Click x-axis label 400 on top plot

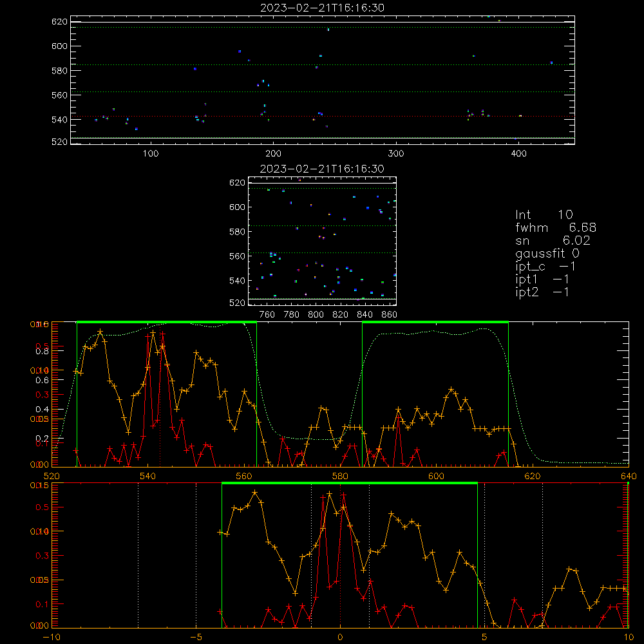point(518,154)
